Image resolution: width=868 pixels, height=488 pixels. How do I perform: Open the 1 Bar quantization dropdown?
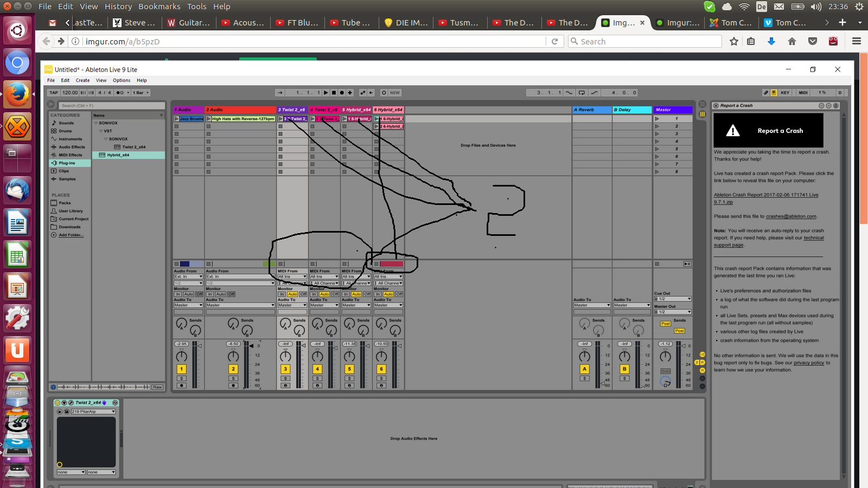point(141,93)
